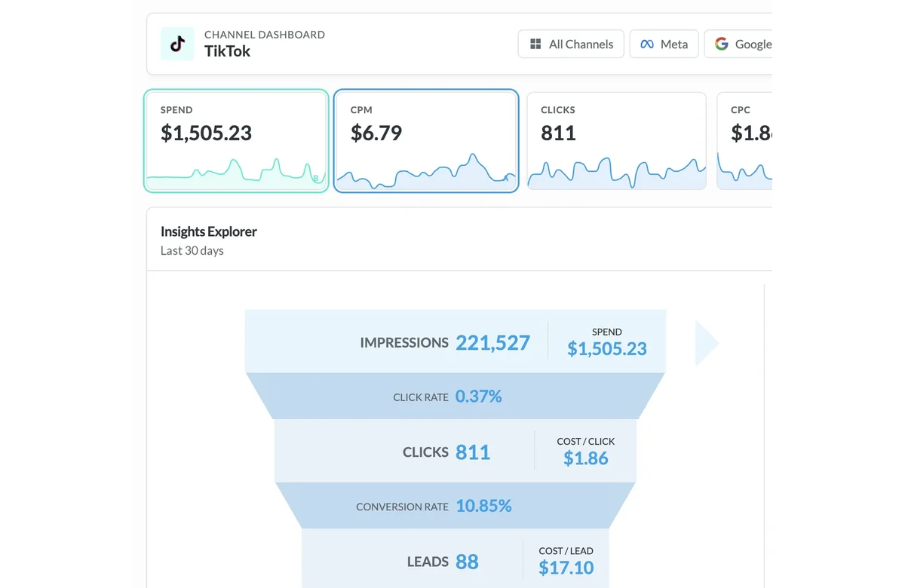Viewport: 905px width, 588px height.
Task: Click the COST / LEAD $17.10 value
Action: click(566, 568)
